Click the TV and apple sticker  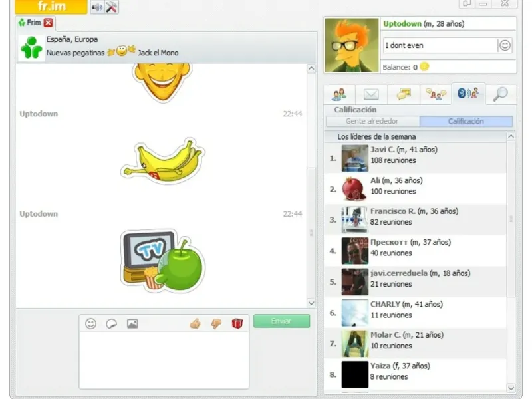163,261
